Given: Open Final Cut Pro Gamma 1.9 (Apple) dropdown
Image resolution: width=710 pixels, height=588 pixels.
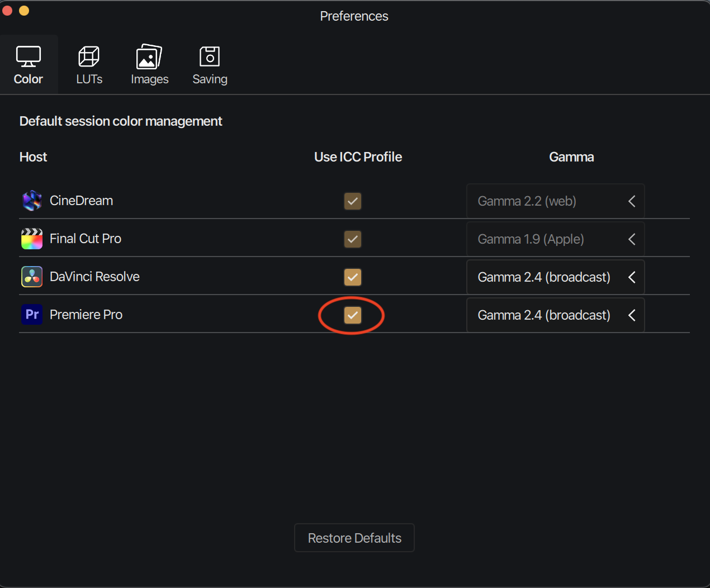Looking at the screenshot, I should 555,239.
